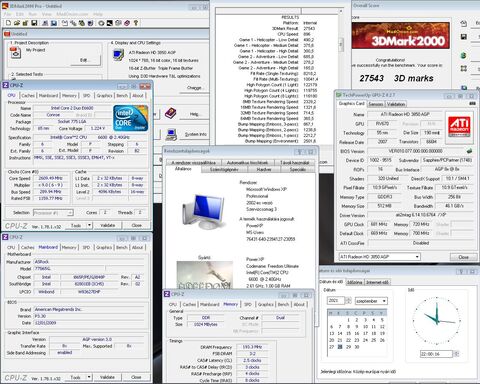Click the year spinner arrows next to 2021
The image size is (480, 384).
click(x=348, y=301)
